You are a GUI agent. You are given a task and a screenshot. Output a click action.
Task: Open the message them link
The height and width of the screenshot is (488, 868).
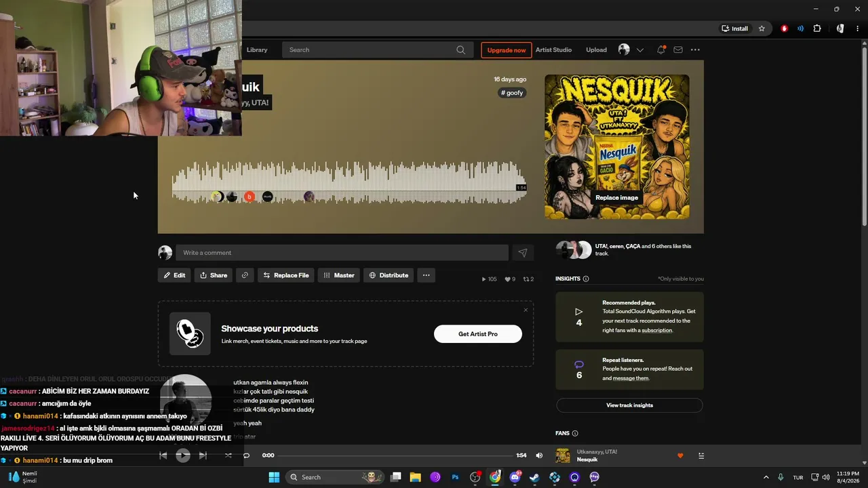click(x=631, y=378)
